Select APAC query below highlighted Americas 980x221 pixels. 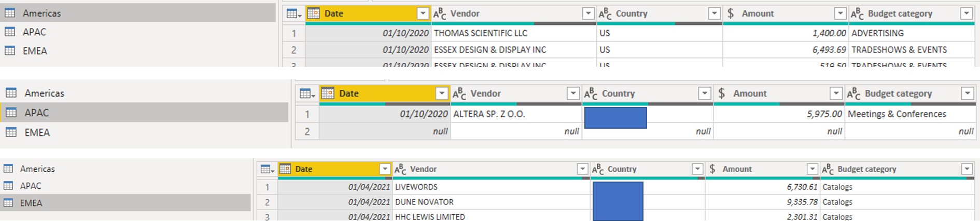pos(138,32)
